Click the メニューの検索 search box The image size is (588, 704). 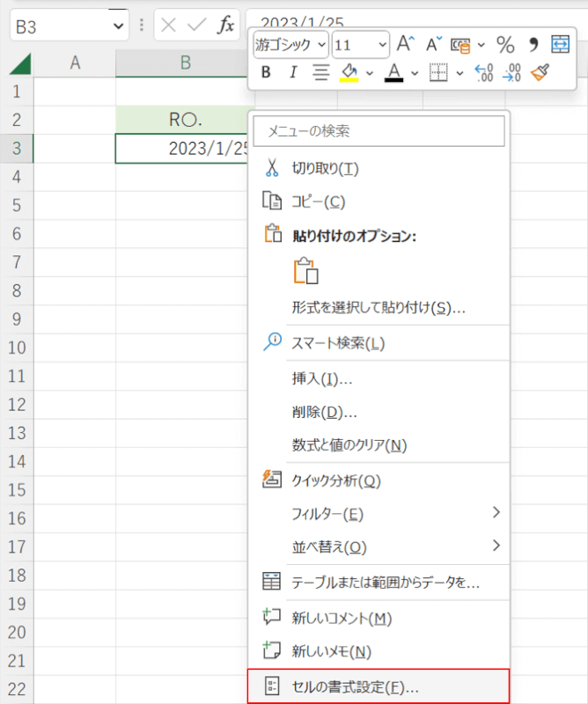tap(379, 131)
